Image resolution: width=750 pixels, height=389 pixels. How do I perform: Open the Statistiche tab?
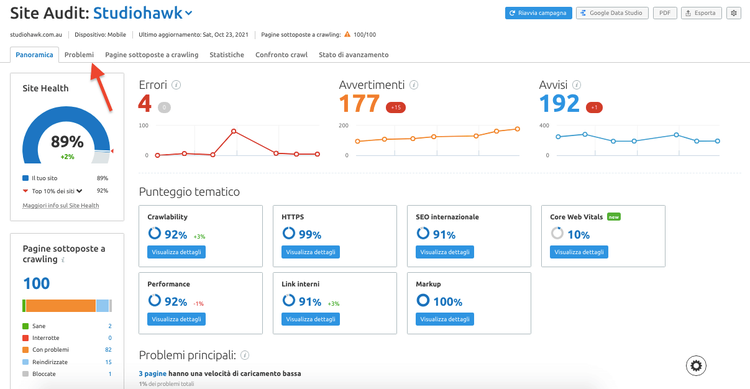[x=227, y=55]
